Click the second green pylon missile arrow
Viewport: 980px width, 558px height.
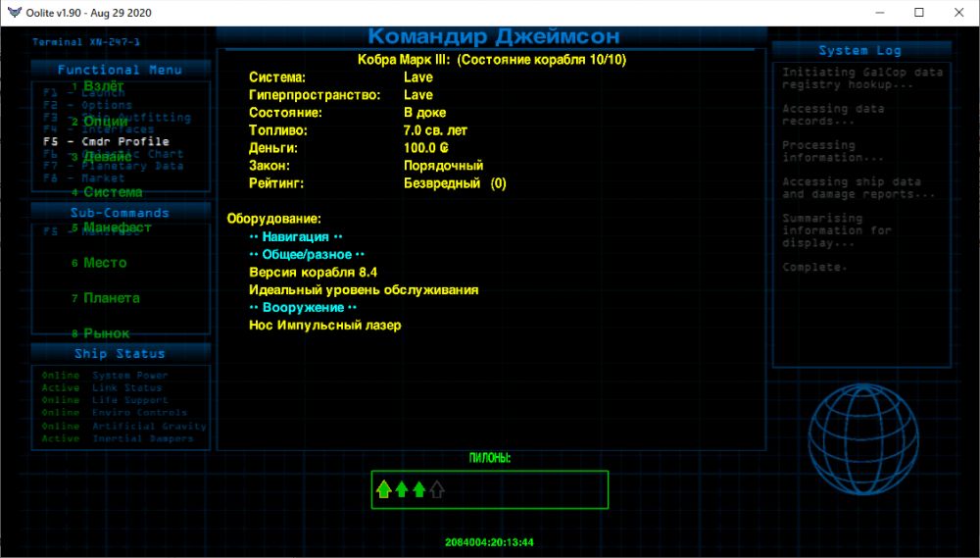(401, 489)
